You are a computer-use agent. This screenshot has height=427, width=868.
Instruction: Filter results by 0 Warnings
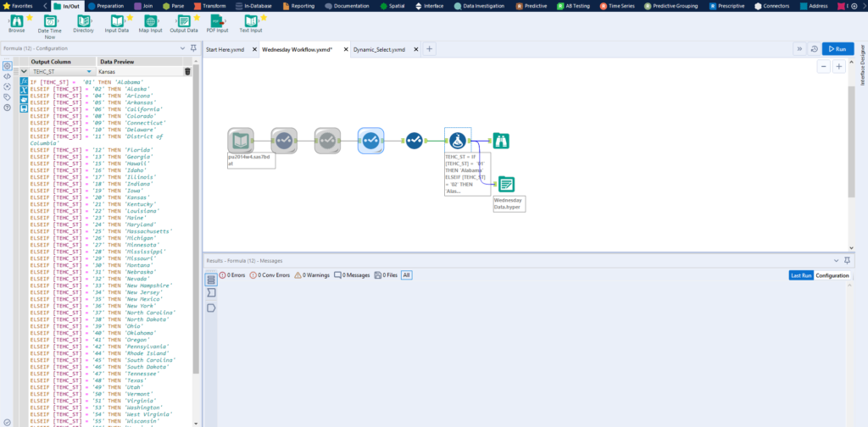(x=312, y=274)
